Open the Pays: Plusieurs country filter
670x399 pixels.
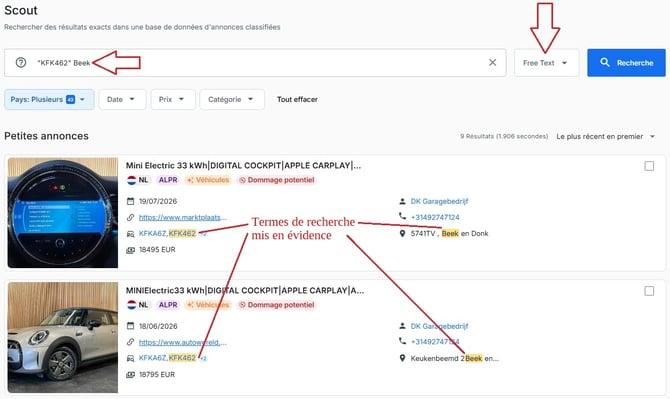[x=49, y=99]
